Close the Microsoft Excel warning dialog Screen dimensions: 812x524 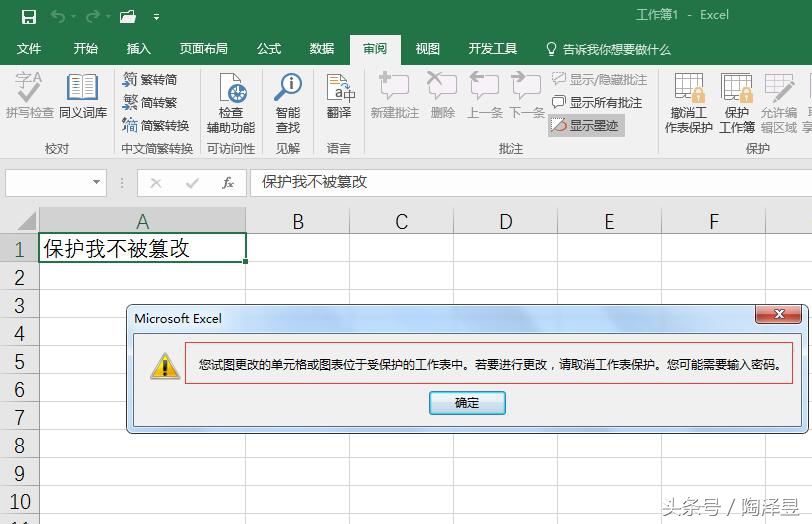tap(778, 314)
